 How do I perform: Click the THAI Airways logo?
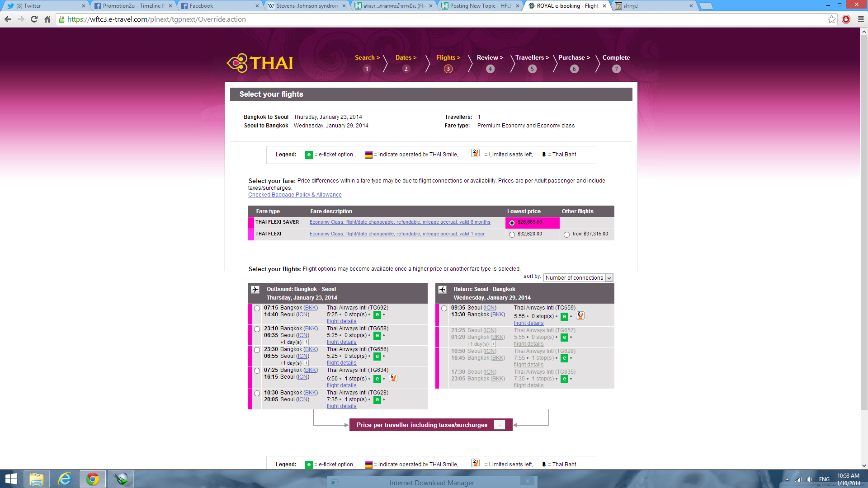pos(260,63)
